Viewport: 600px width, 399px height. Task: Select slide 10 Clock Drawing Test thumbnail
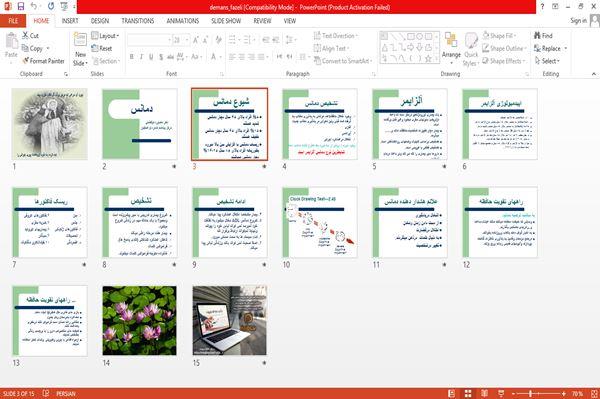click(x=320, y=222)
